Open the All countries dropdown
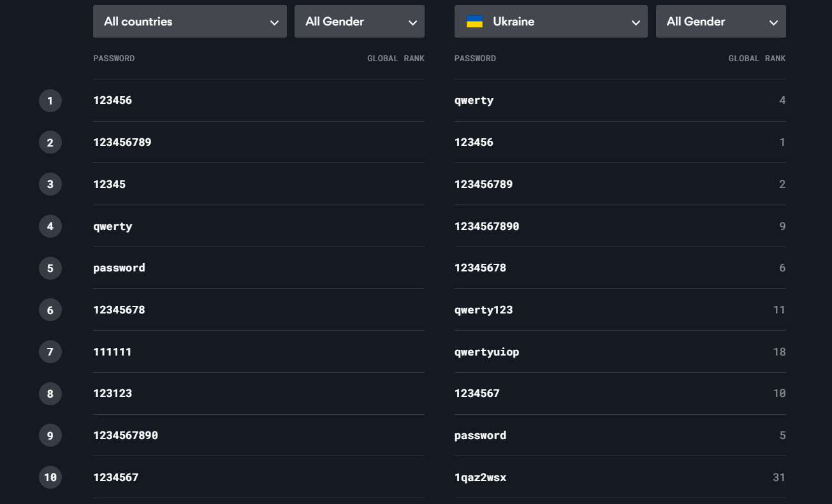 pyautogui.click(x=189, y=22)
